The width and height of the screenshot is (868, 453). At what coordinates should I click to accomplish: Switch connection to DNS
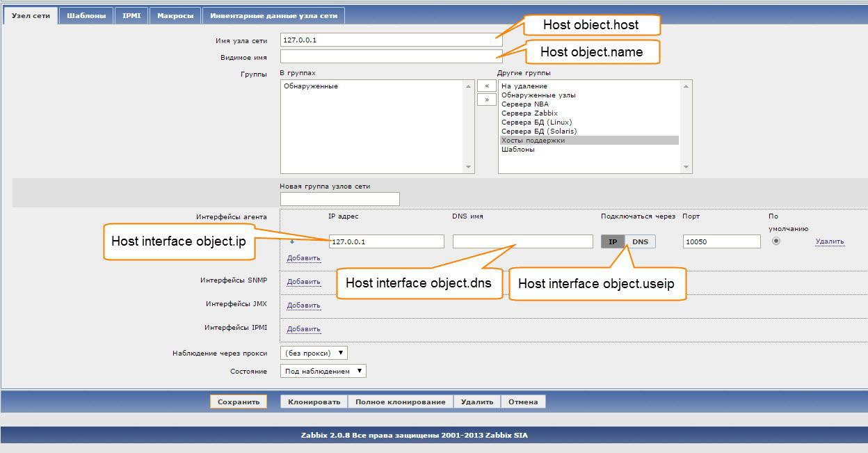[x=640, y=241]
